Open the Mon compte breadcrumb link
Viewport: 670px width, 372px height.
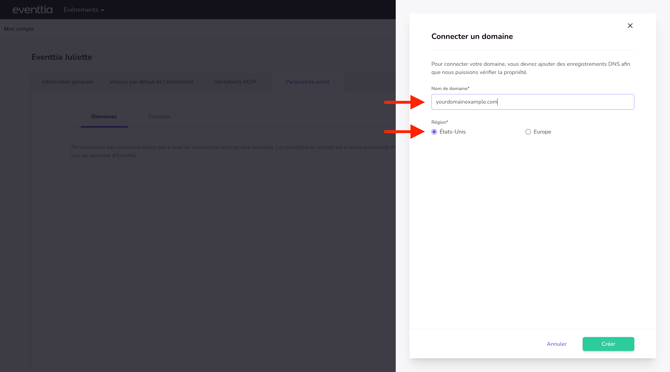(19, 29)
